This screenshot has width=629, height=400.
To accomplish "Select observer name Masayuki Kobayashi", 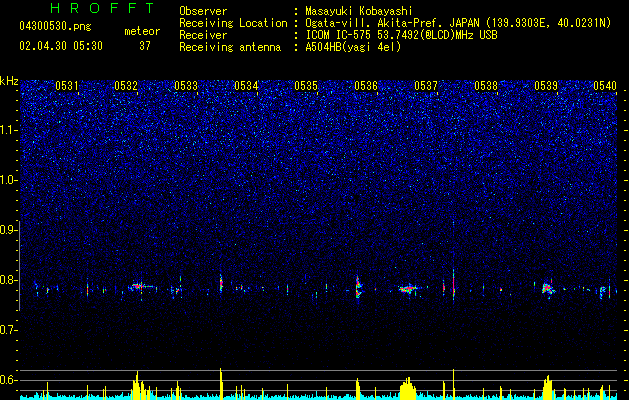I will [x=359, y=11].
